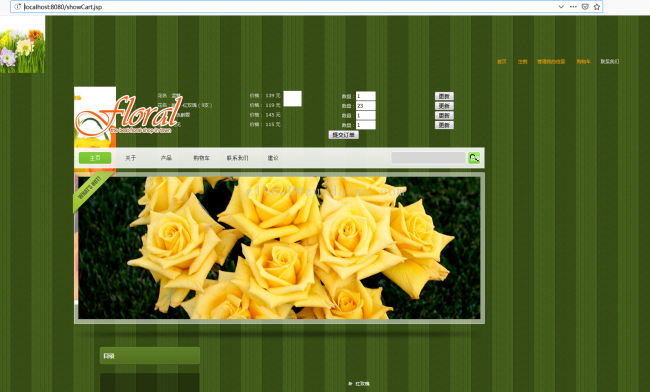
Task: Click the 提交订单 submit order button
Action: [x=344, y=135]
